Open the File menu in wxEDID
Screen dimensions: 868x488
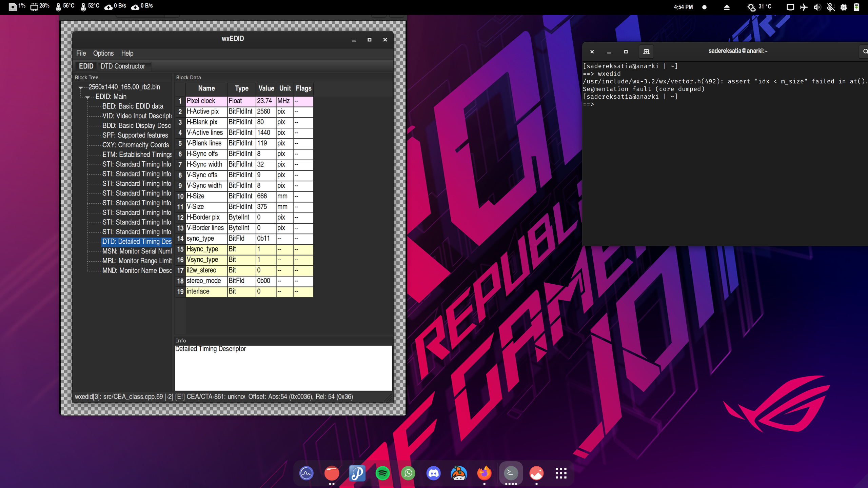coord(81,53)
